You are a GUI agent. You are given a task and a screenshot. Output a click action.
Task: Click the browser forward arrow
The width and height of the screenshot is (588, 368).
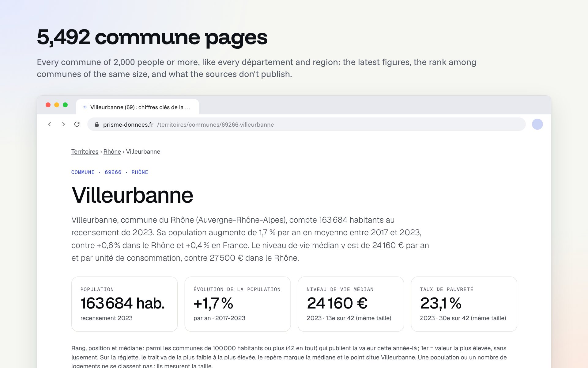pos(63,124)
